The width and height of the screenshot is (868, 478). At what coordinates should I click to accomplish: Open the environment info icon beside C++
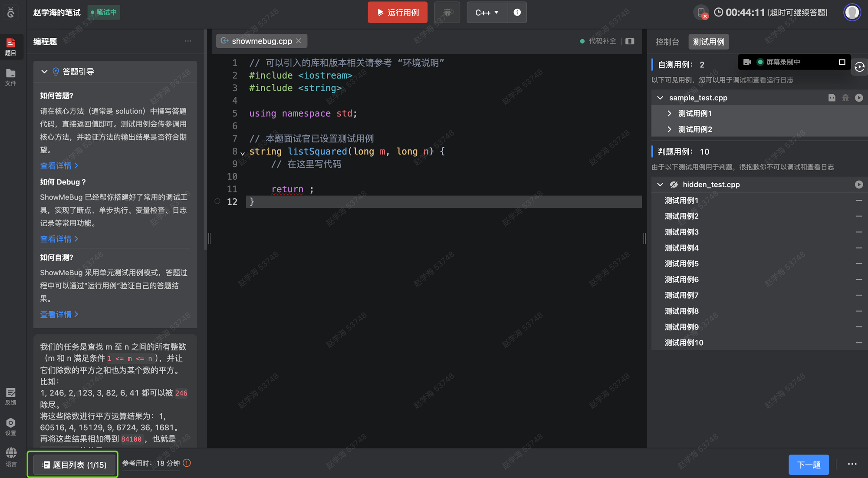tap(517, 12)
